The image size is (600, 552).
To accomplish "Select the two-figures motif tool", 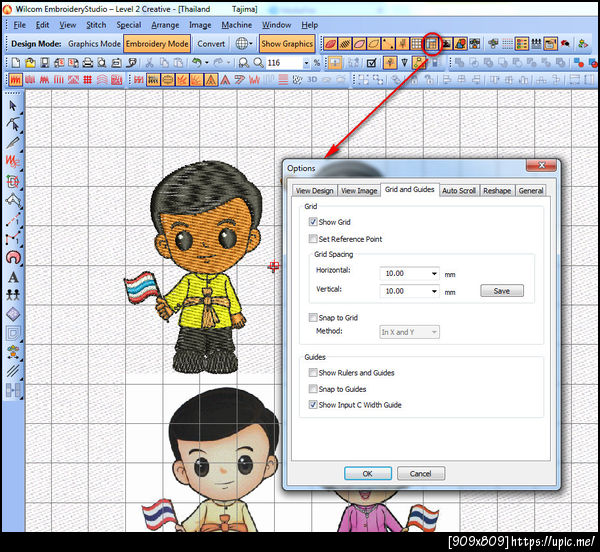I will click(x=13, y=295).
